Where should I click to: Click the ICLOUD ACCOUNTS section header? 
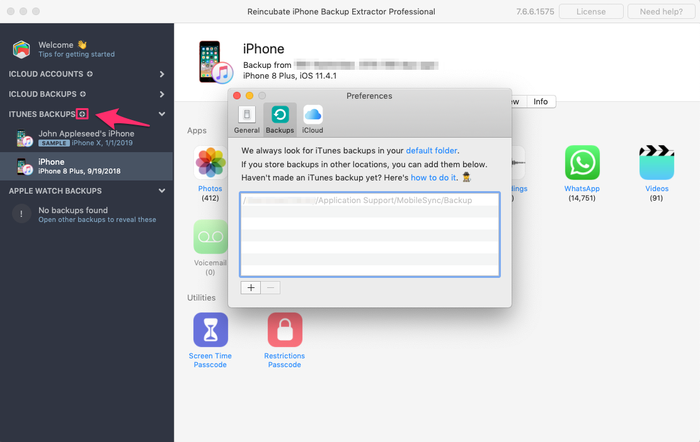[x=46, y=74]
